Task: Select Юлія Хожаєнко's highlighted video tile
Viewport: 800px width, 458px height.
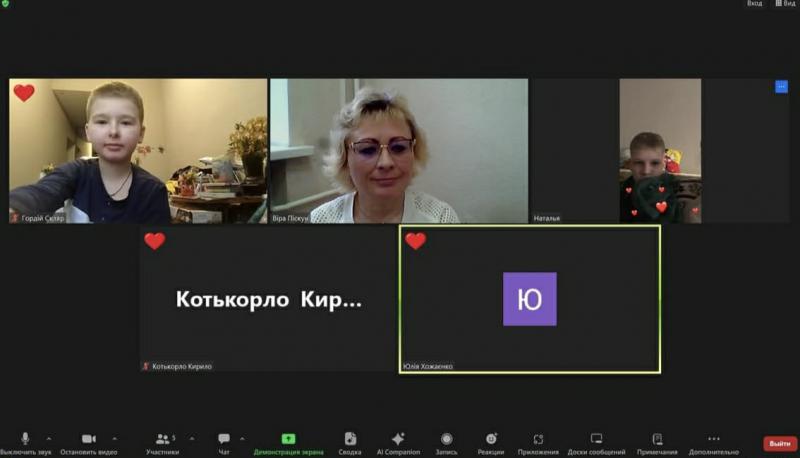Action: (x=530, y=299)
